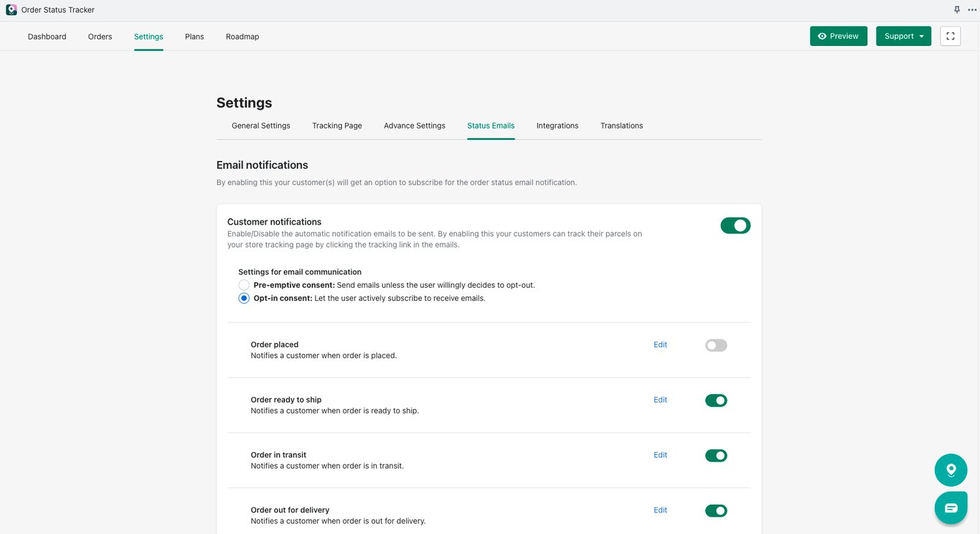Edit the Order ready to ship email

[660, 400]
